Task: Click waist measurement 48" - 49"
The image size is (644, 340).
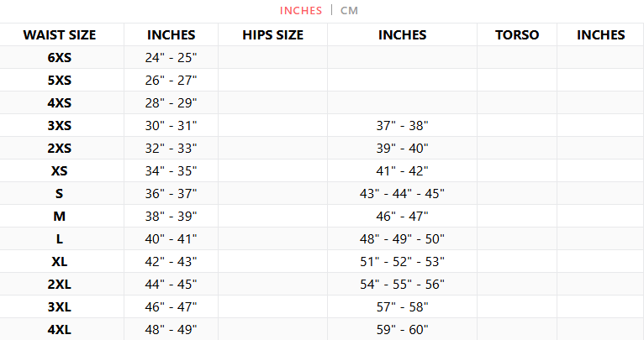Action: coord(172,329)
